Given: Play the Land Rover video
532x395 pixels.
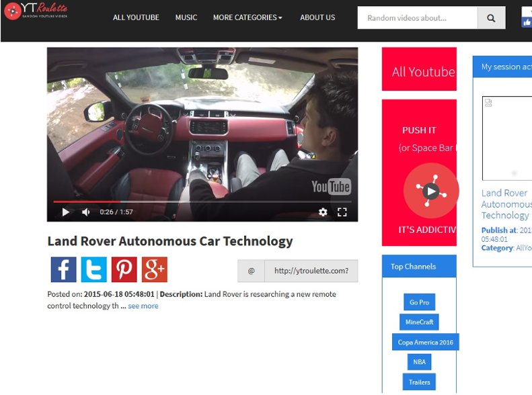Looking at the screenshot, I should [x=65, y=212].
